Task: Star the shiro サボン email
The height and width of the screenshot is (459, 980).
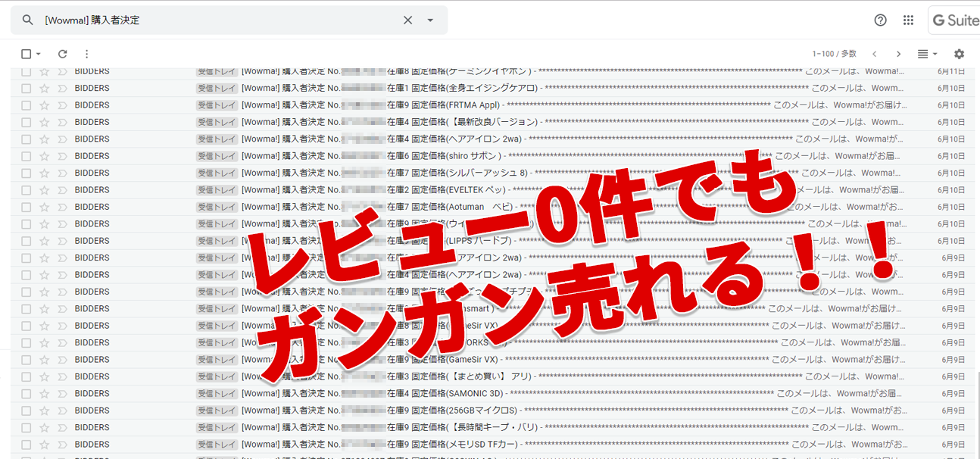Action: click(44, 156)
